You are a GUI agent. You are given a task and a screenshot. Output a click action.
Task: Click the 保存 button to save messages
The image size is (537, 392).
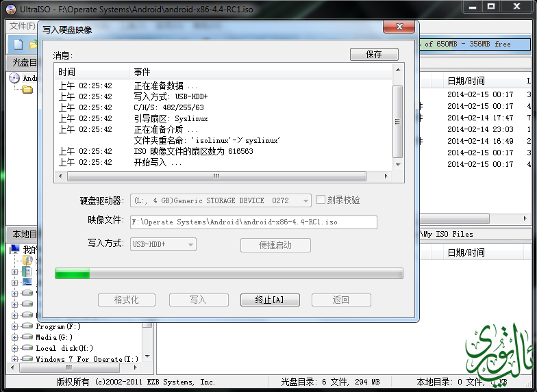pos(374,55)
